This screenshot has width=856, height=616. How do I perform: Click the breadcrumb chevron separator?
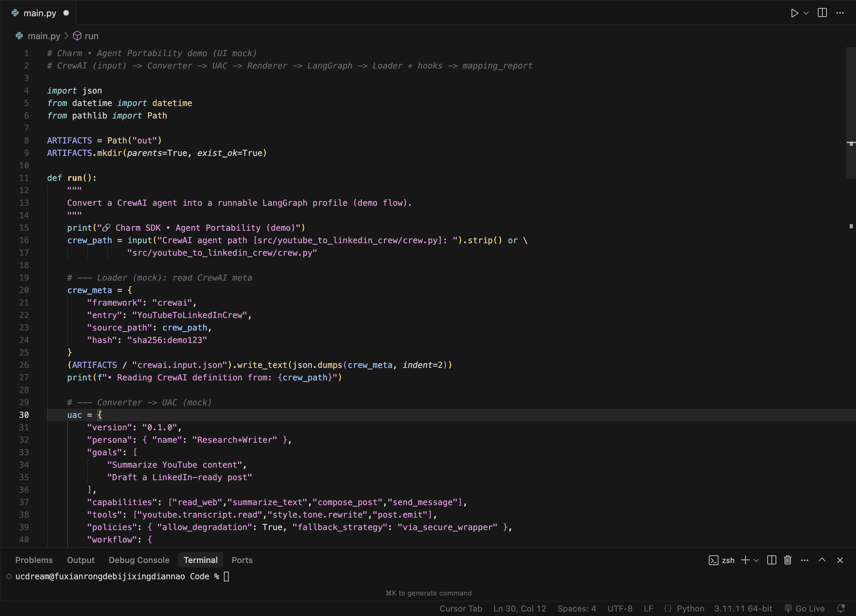(67, 36)
